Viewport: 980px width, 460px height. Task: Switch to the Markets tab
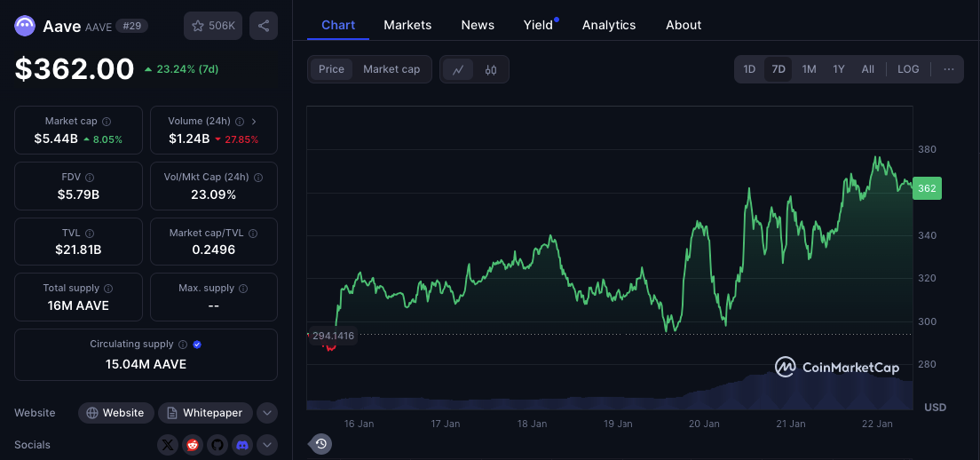(x=407, y=25)
